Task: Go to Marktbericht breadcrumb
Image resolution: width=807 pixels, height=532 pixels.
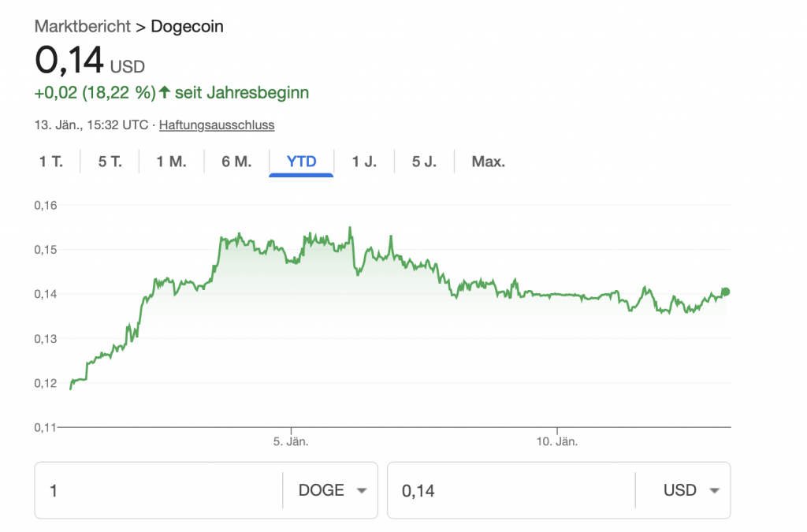Action: (82, 26)
